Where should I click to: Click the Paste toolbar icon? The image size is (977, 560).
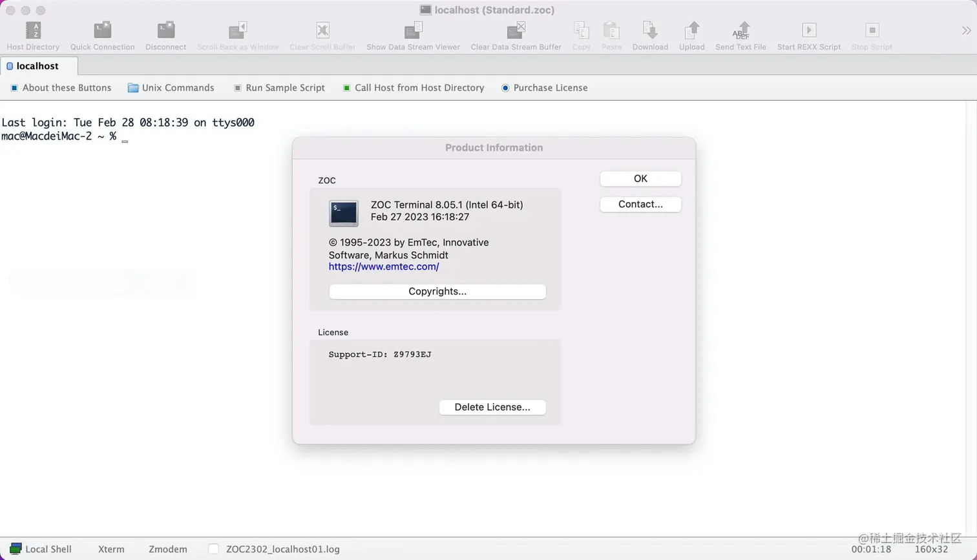pyautogui.click(x=611, y=30)
